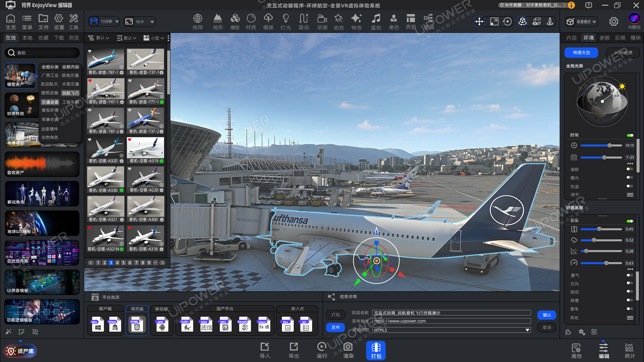Open the 材质 material tool
The width and height of the screenshot is (644, 362).
251,22
